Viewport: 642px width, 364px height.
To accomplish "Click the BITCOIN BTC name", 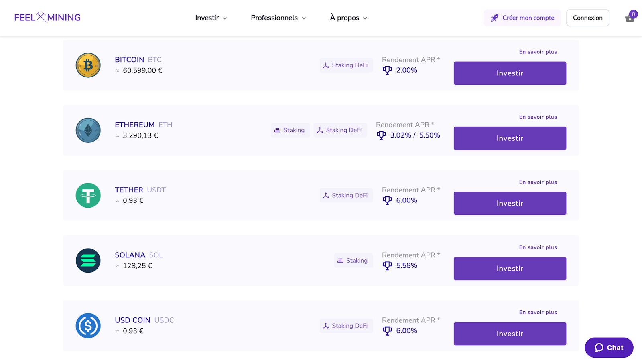I will 138,60.
